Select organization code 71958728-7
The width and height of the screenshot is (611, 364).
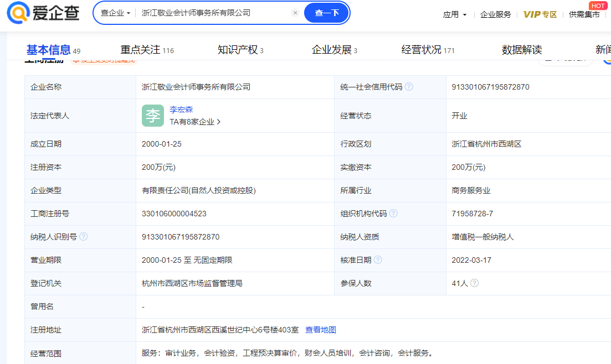[x=473, y=214]
